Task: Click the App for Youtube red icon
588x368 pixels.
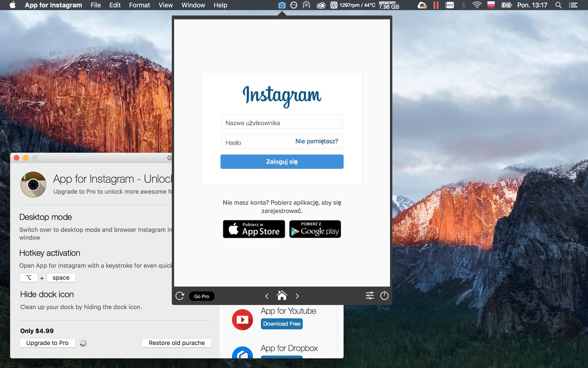Action: [242, 319]
